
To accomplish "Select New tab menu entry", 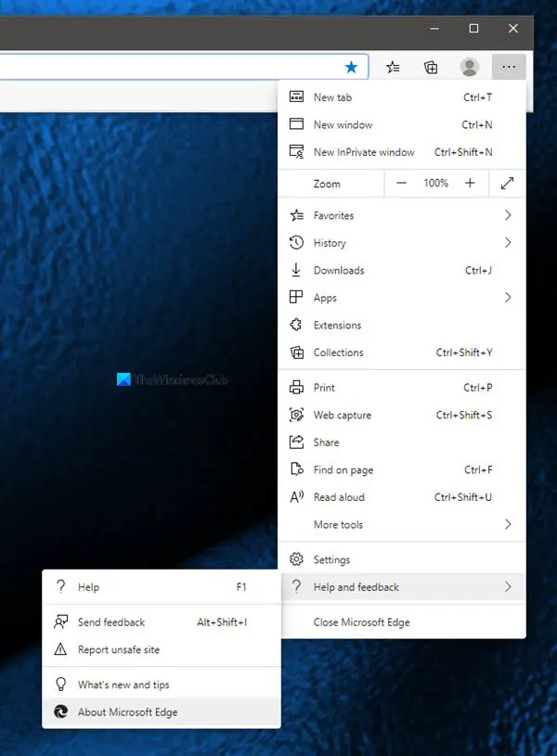I will [402, 96].
